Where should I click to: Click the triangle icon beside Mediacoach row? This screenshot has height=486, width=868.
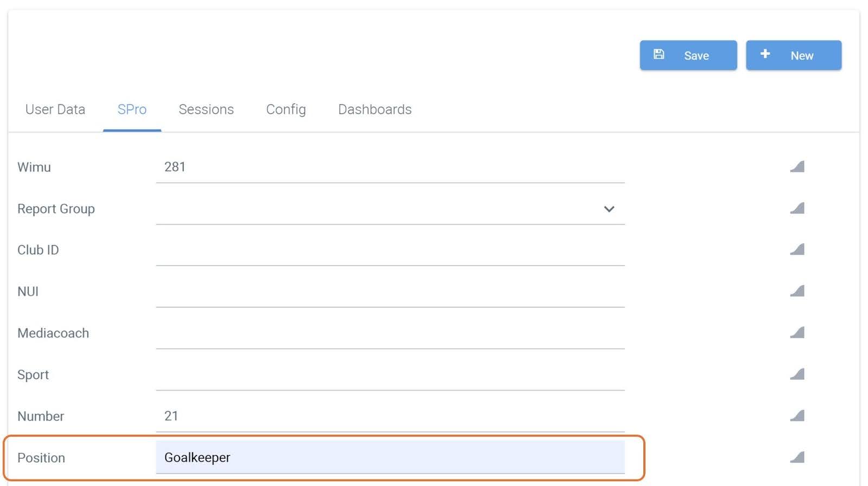pyautogui.click(x=797, y=333)
